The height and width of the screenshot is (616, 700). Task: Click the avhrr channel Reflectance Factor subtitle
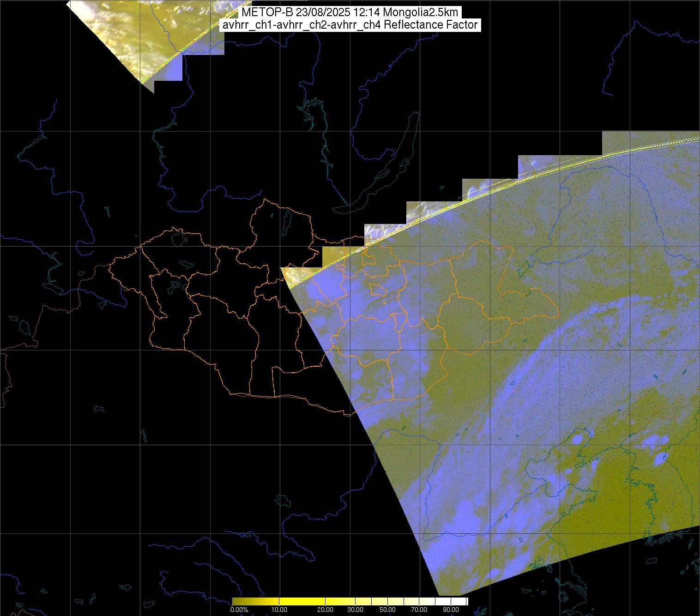click(350, 25)
